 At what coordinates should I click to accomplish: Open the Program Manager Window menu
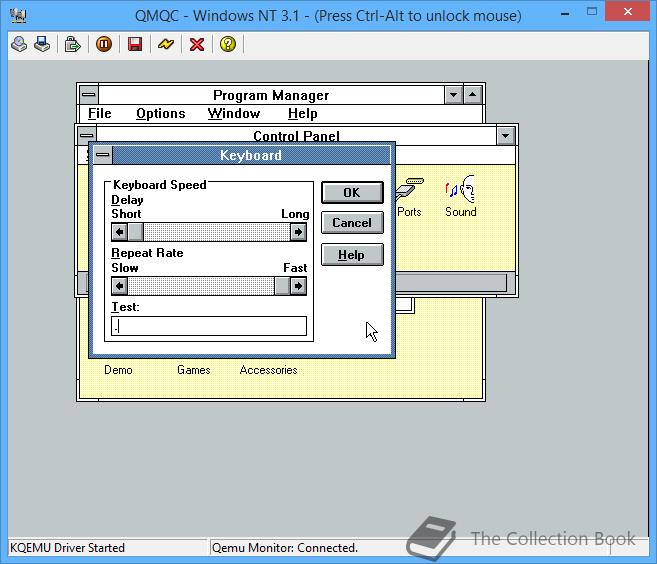(234, 114)
